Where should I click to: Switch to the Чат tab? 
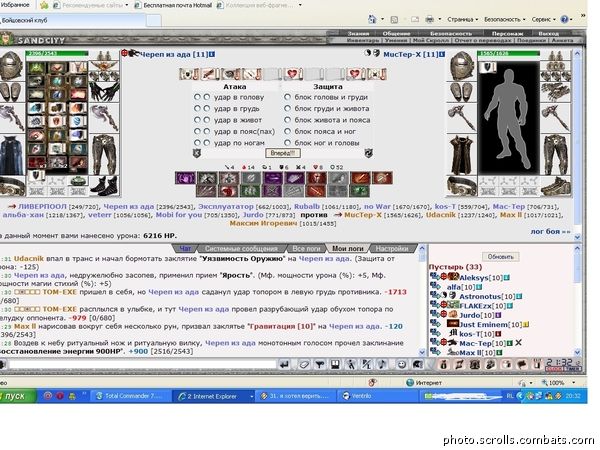[185, 249]
